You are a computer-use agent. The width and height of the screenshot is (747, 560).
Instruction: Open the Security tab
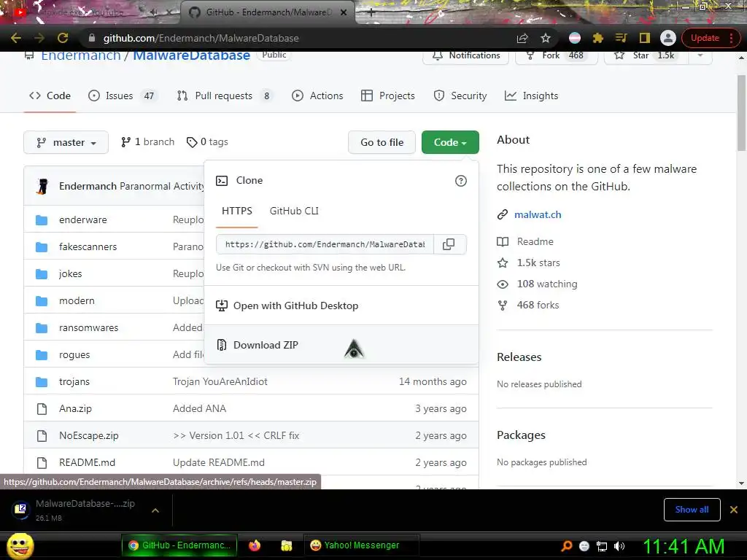[x=460, y=96]
